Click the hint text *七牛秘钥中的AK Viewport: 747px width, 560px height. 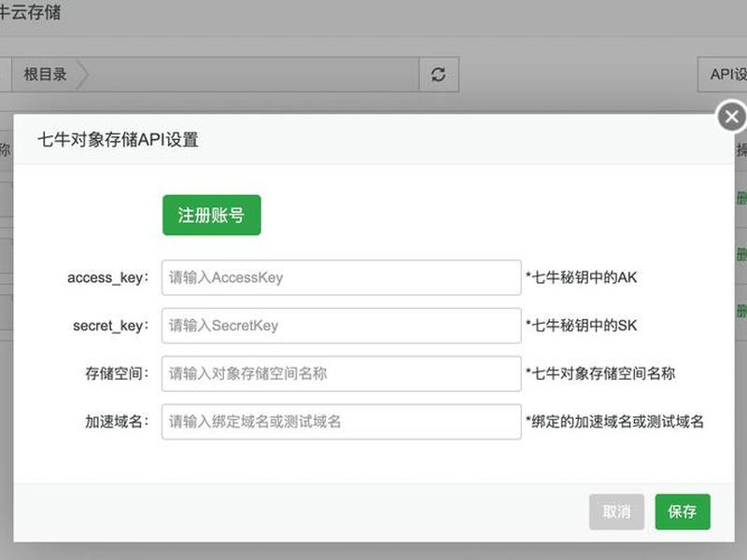581,277
